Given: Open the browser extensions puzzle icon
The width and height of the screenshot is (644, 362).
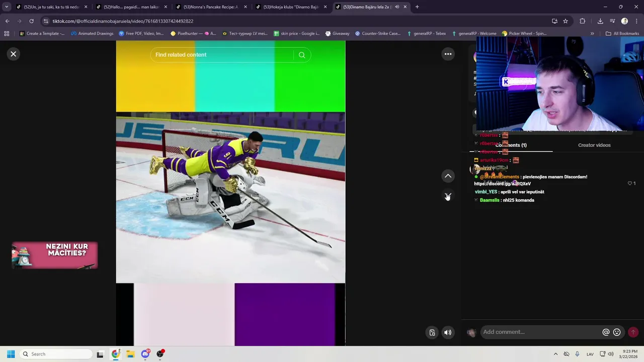Looking at the screenshot, I should (583, 21).
